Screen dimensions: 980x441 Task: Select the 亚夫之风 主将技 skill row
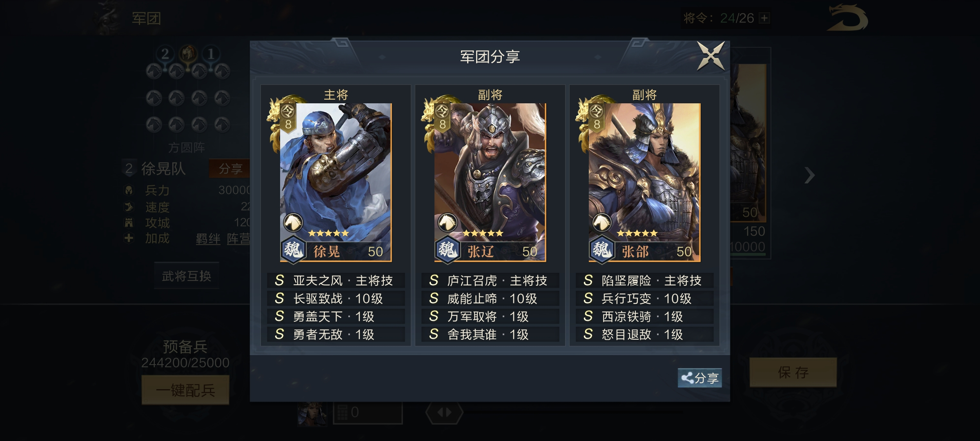pyautogui.click(x=336, y=281)
